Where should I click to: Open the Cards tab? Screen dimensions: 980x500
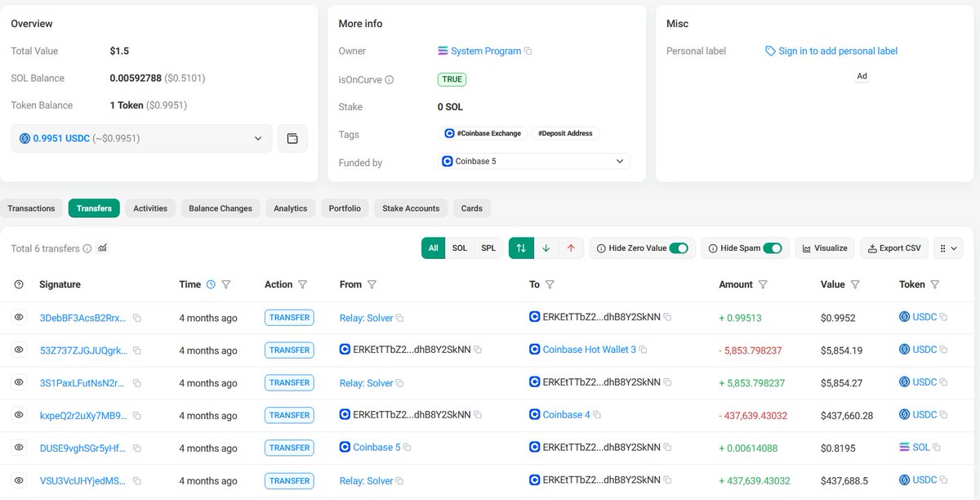point(472,208)
